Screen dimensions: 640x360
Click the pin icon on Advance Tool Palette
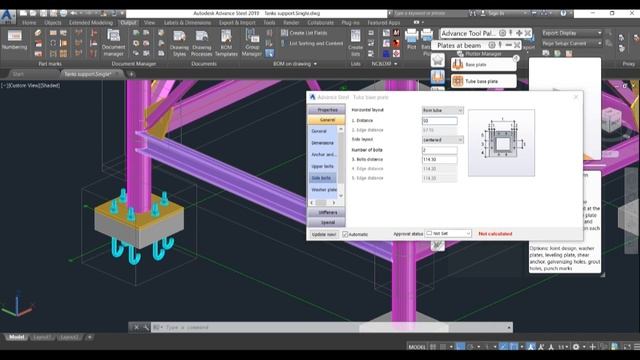(511, 33)
